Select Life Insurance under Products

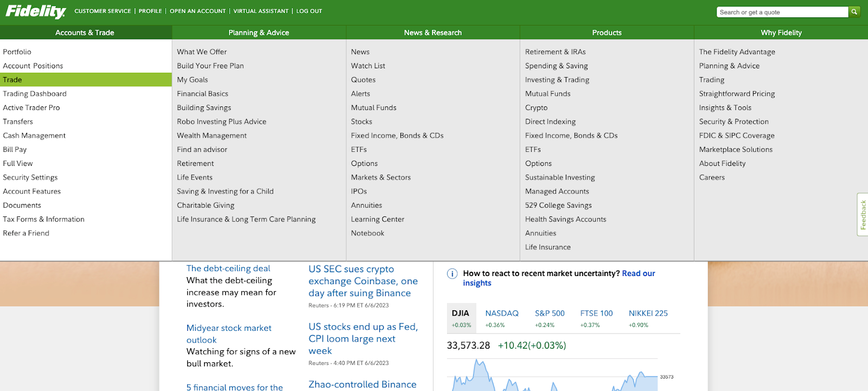tap(548, 247)
